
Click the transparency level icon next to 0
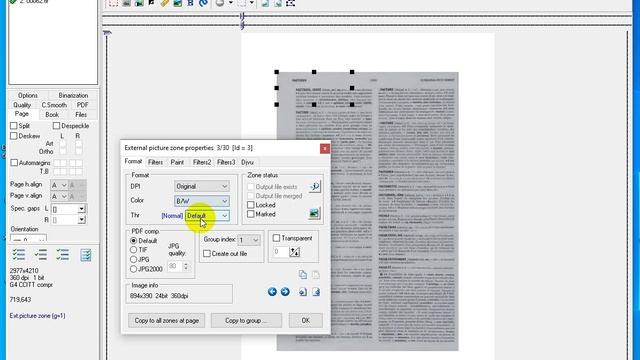coord(295,252)
